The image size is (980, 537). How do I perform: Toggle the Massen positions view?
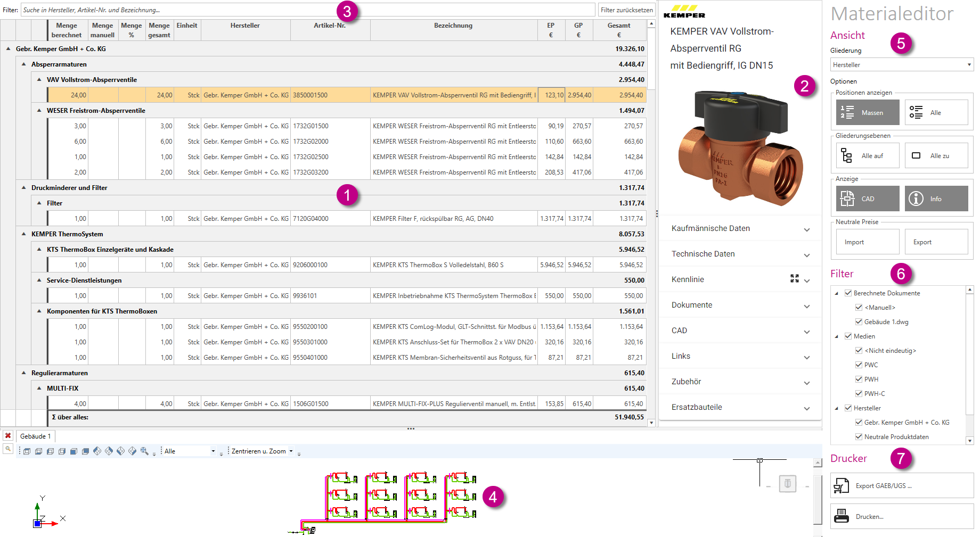(x=868, y=112)
